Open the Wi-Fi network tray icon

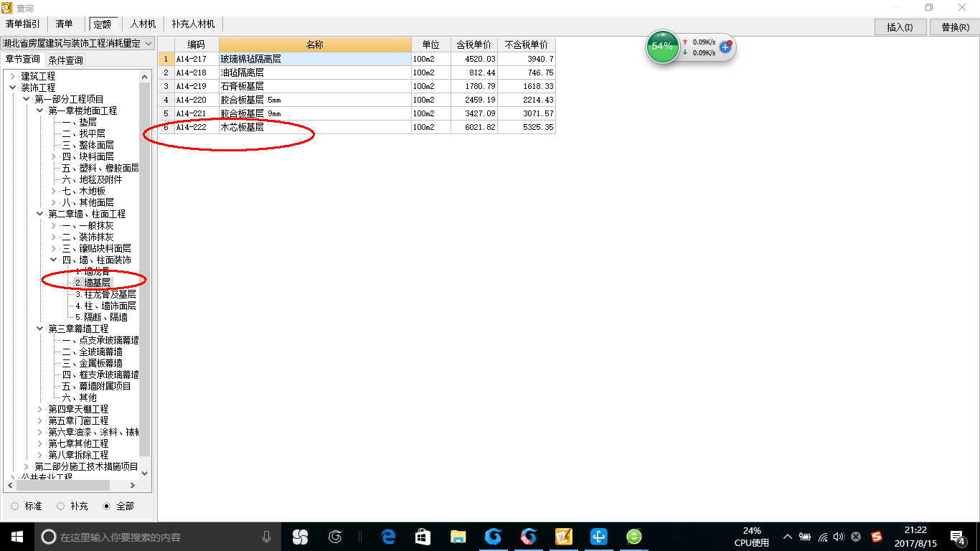coord(822,537)
